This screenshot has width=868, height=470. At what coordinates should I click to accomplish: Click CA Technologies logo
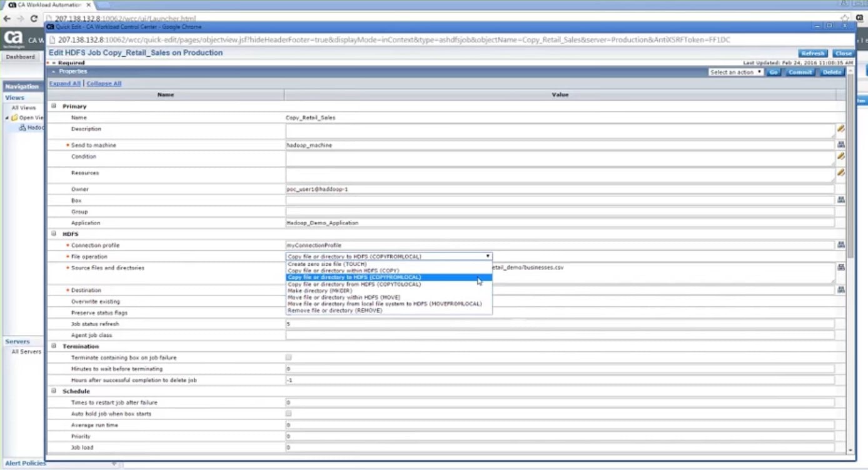pyautogui.click(x=13, y=39)
